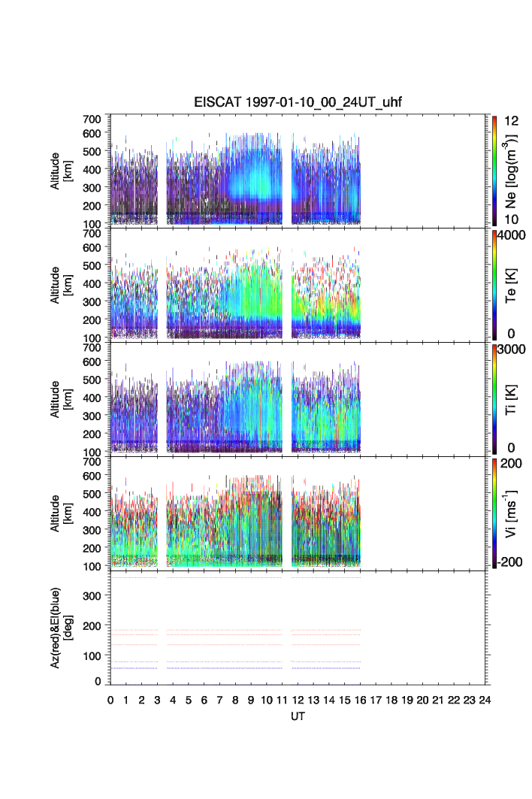Click the Ti [K] color bar label
Viewport: 532px width, 799px height.
[x=511, y=400]
